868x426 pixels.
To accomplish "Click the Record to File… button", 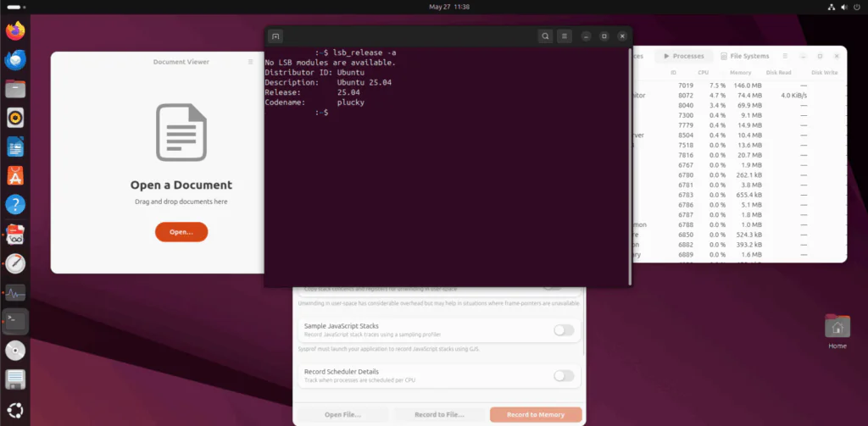I will pyautogui.click(x=438, y=415).
